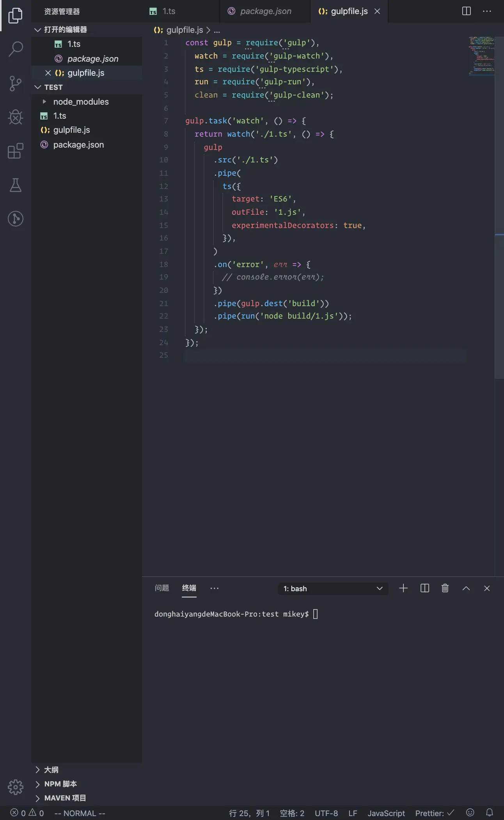This screenshot has width=504, height=820.
Task: Open editor More Actions ellipsis menu
Action: pos(487,11)
